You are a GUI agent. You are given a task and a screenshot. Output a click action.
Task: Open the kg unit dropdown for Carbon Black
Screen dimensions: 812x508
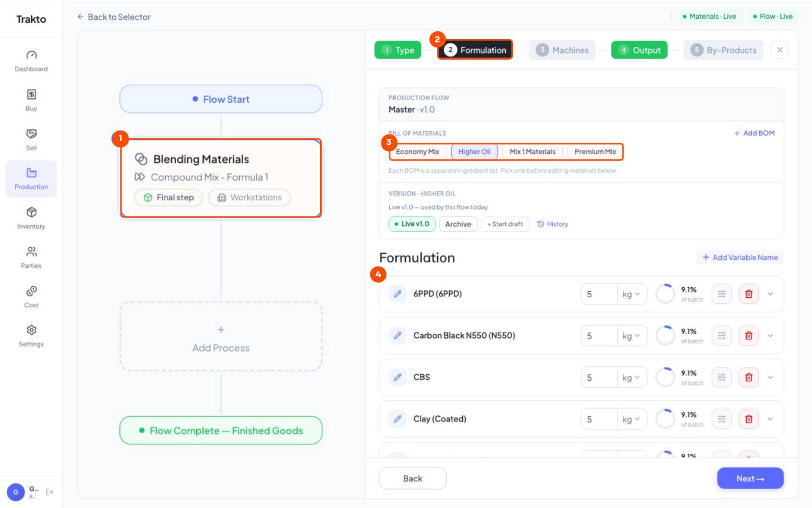pos(631,336)
